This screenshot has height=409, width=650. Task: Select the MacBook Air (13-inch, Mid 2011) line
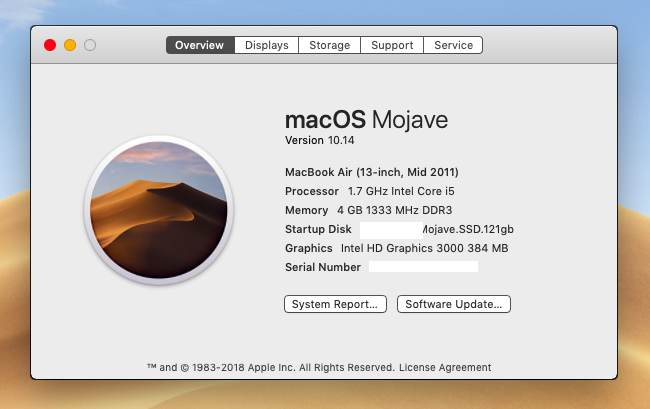coord(372,172)
